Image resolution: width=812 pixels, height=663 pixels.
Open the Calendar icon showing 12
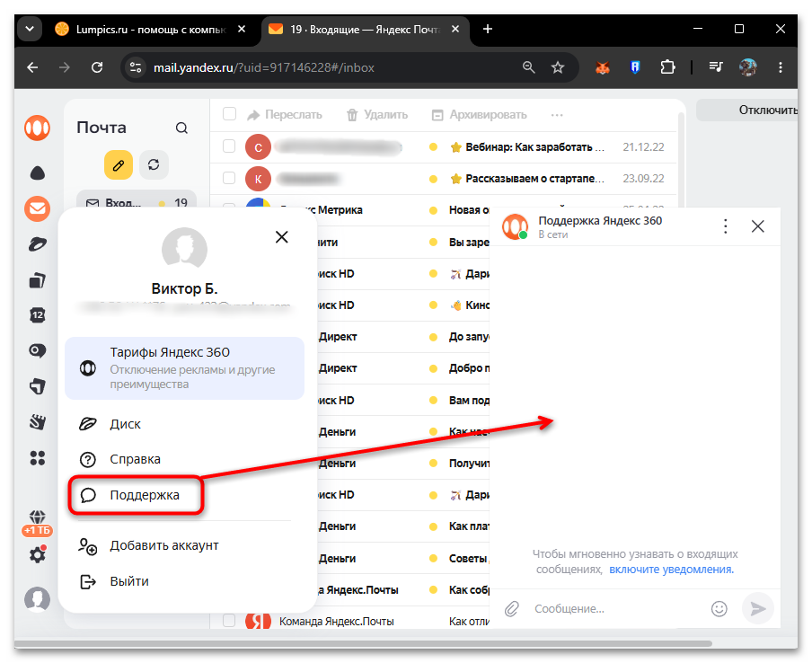[x=38, y=315]
